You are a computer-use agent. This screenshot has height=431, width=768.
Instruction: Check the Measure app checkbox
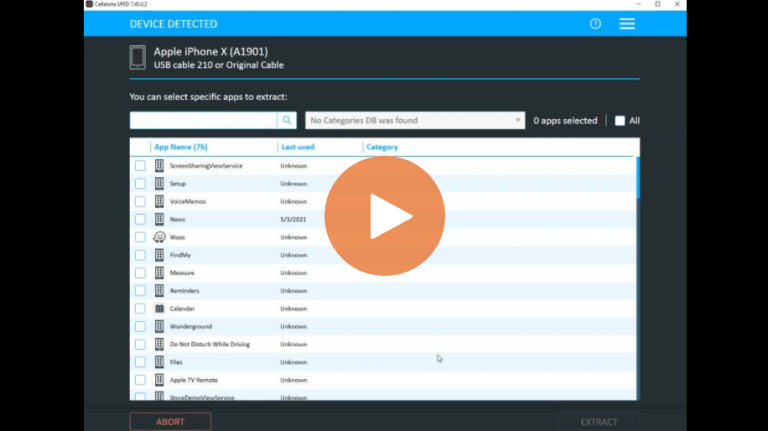(140, 273)
